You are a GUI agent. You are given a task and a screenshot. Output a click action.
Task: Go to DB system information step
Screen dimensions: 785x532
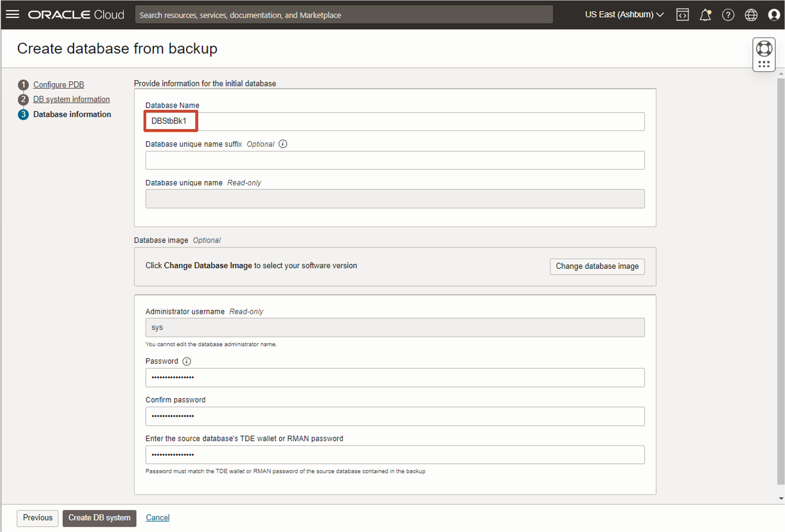pyautogui.click(x=71, y=99)
